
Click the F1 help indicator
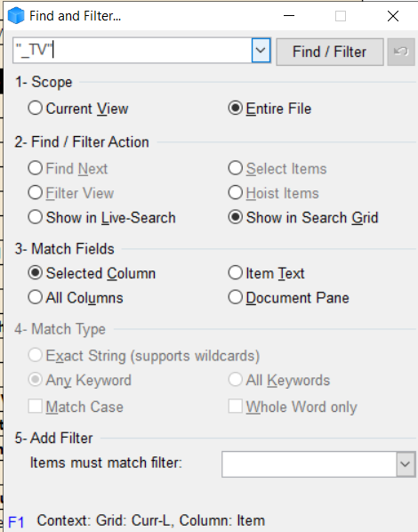click(16, 521)
